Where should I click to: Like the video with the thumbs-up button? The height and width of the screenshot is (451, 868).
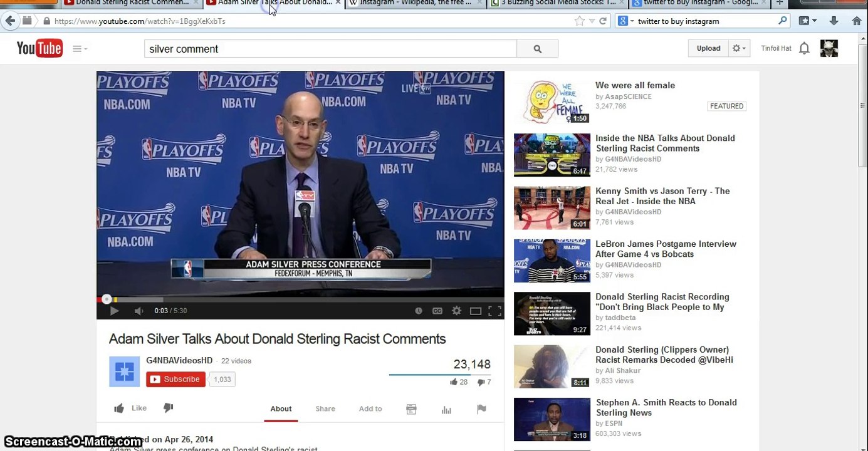[x=130, y=408]
